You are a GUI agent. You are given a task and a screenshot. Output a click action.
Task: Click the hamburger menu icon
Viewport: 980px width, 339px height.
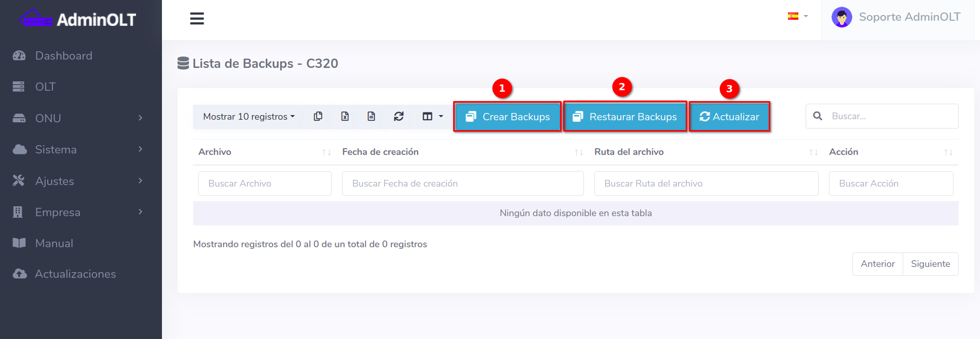[x=197, y=19]
